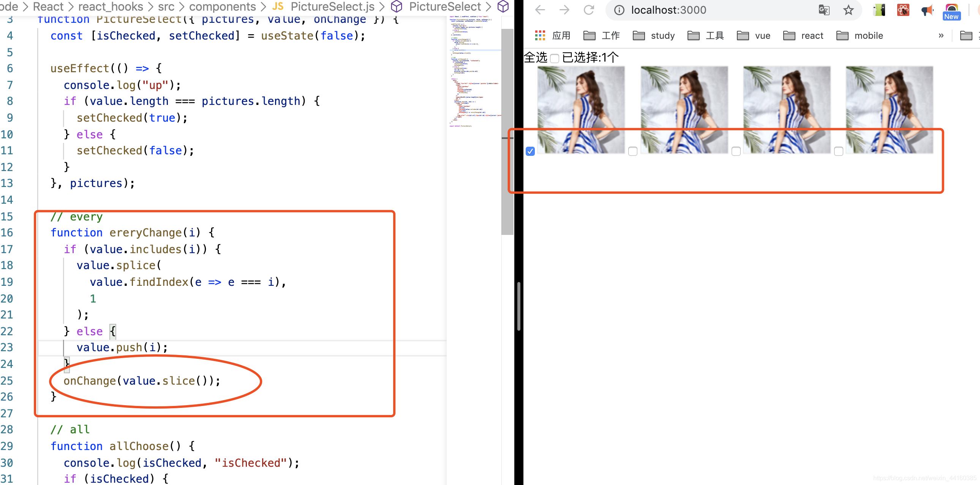The image size is (980, 485).
Task: Click the Google Translate icon in address bar
Action: (824, 10)
